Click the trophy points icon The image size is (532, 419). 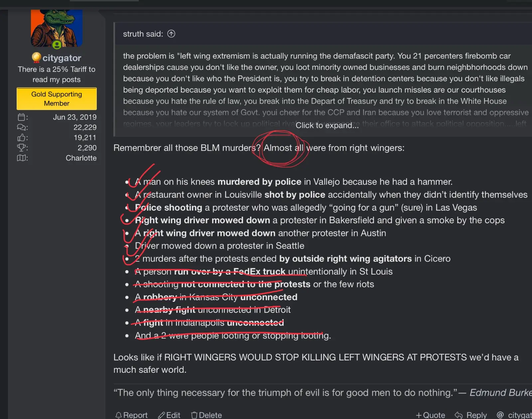pyautogui.click(x=22, y=148)
